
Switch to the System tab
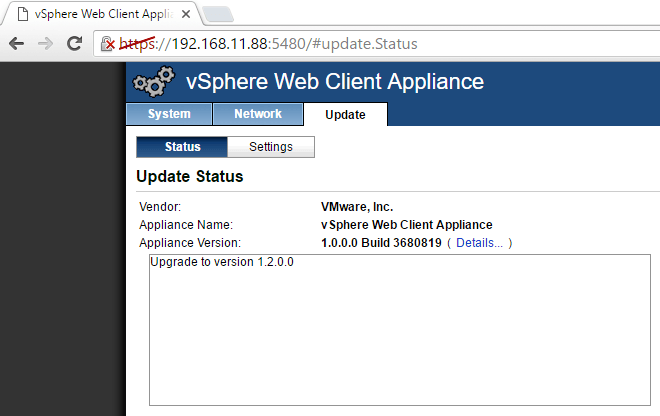169,114
